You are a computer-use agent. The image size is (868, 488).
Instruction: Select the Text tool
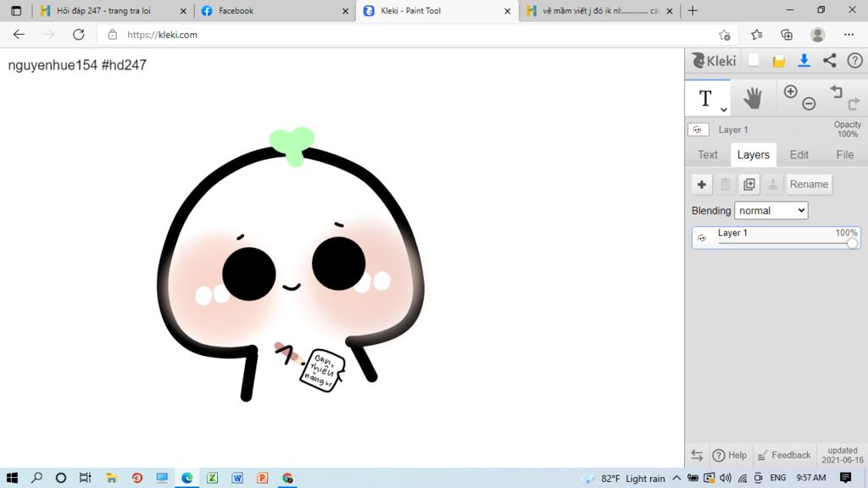(x=707, y=98)
